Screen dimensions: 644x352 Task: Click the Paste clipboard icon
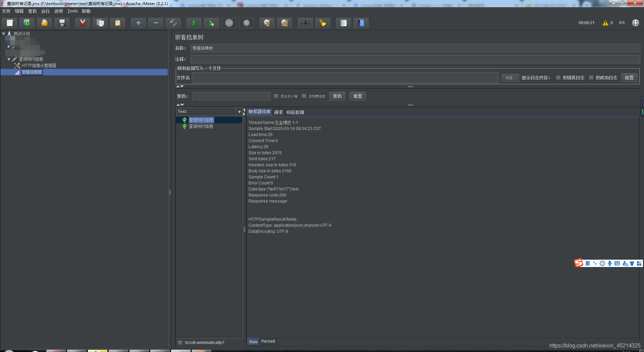pos(117,23)
